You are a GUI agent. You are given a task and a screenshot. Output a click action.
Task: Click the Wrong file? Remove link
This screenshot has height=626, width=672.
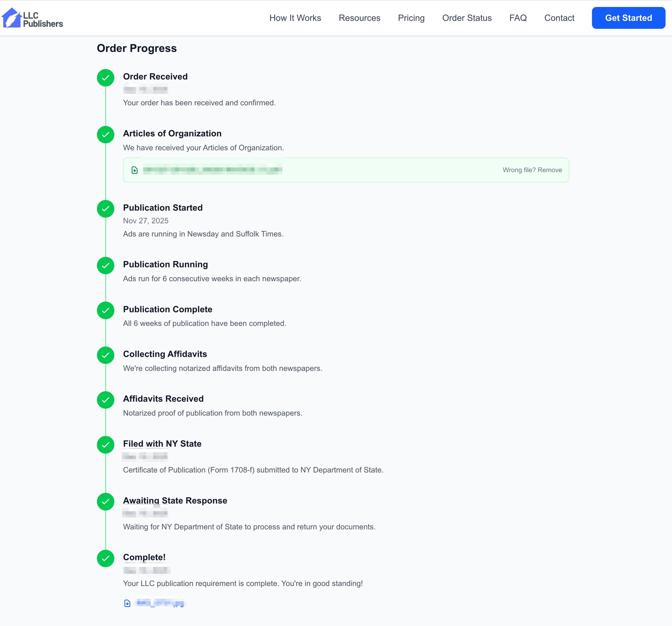(532, 170)
